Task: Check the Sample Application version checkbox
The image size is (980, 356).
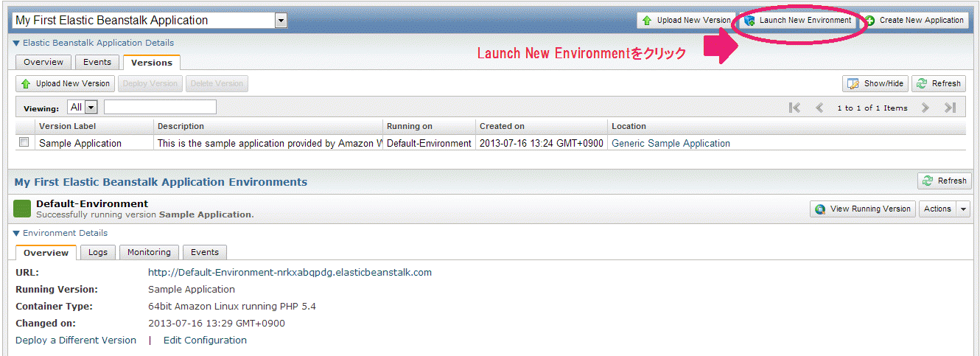Action: click(24, 143)
